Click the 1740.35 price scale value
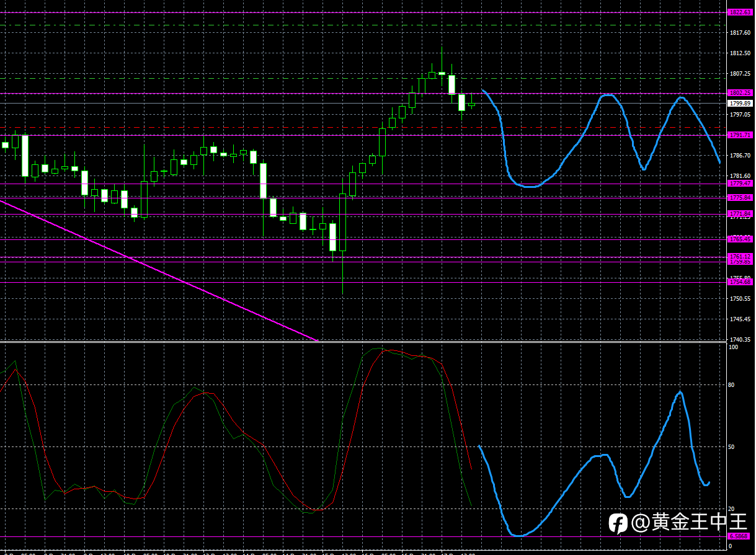 pyautogui.click(x=740, y=340)
